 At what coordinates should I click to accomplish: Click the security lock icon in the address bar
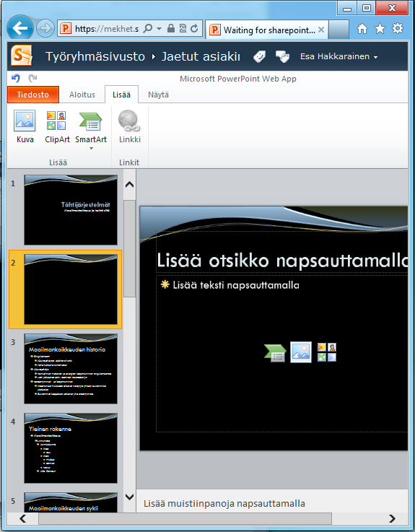(x=171, y=29)
